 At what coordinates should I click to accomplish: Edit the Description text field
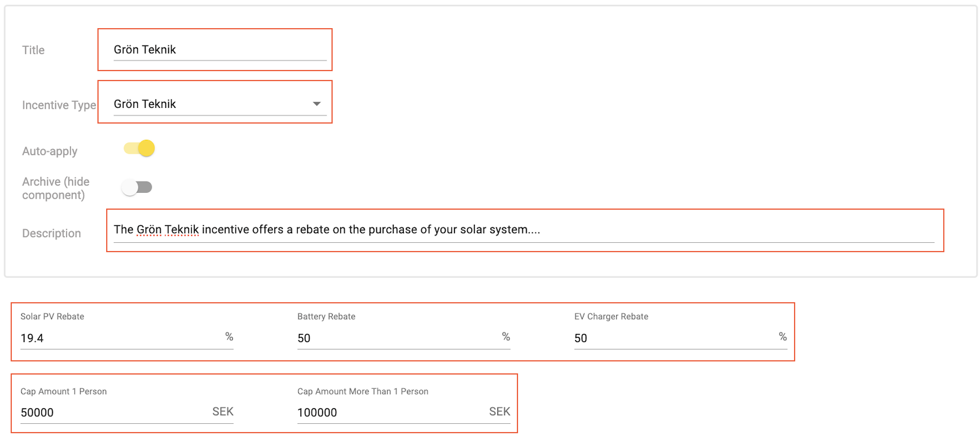[524, 230]
